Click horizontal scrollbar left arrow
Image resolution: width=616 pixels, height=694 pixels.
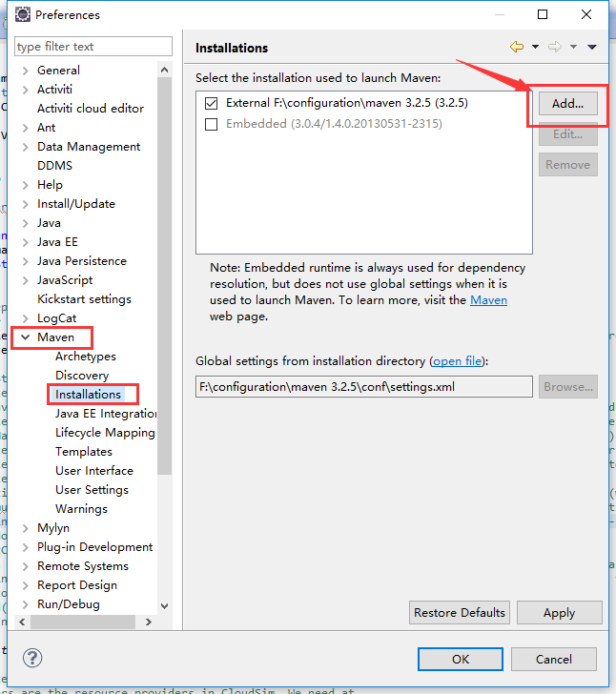(22, 622)
